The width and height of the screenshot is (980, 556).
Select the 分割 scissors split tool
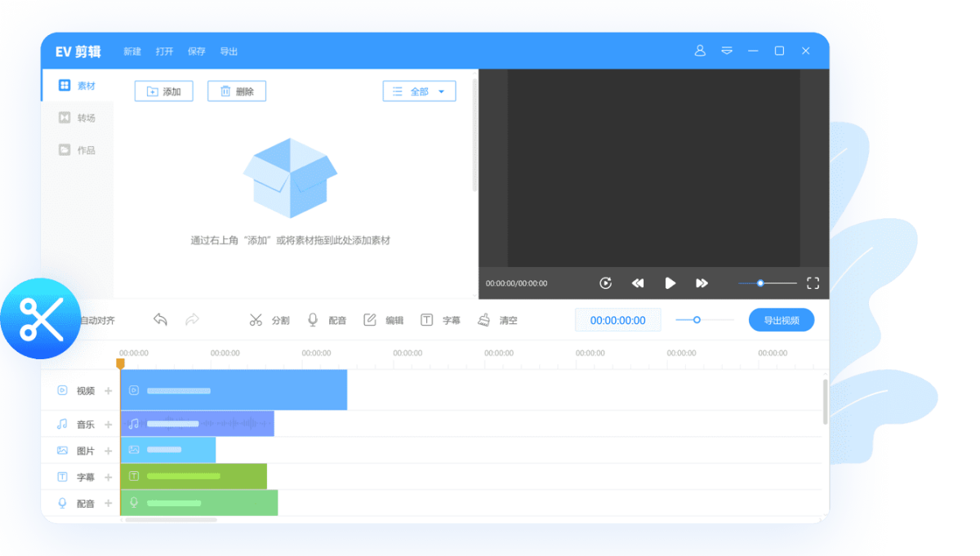coord(269,320)
